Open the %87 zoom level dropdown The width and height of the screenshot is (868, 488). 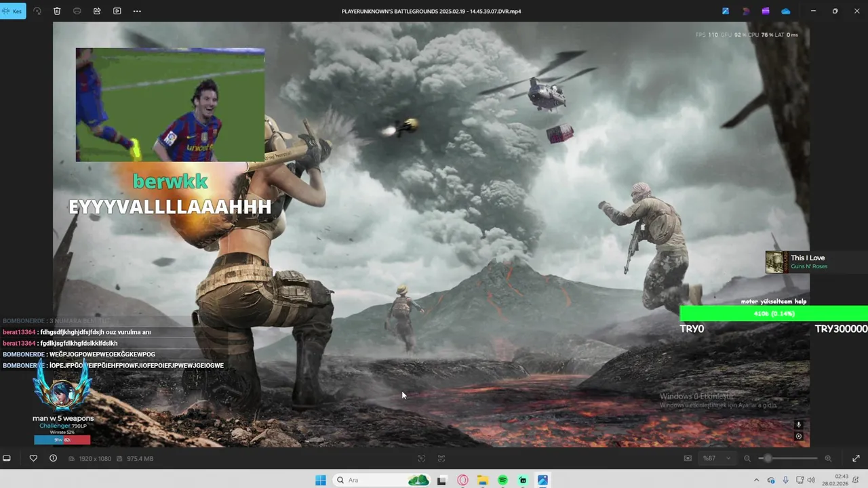[716, 458]
